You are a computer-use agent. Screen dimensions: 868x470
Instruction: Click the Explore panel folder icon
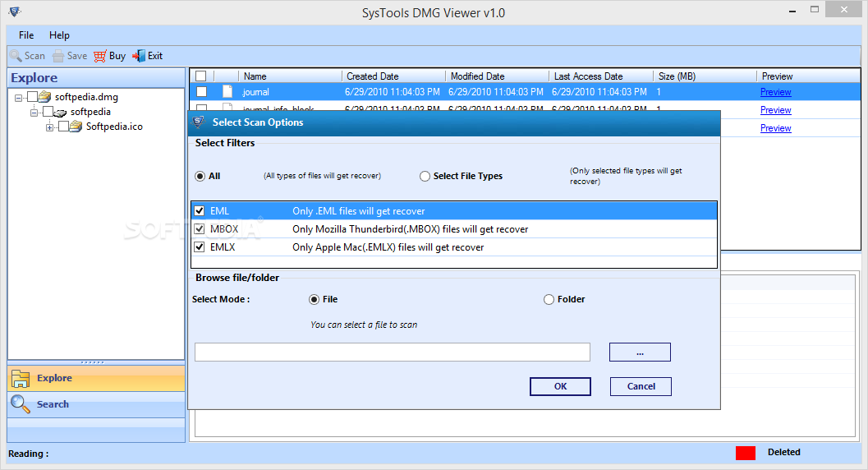21,378
